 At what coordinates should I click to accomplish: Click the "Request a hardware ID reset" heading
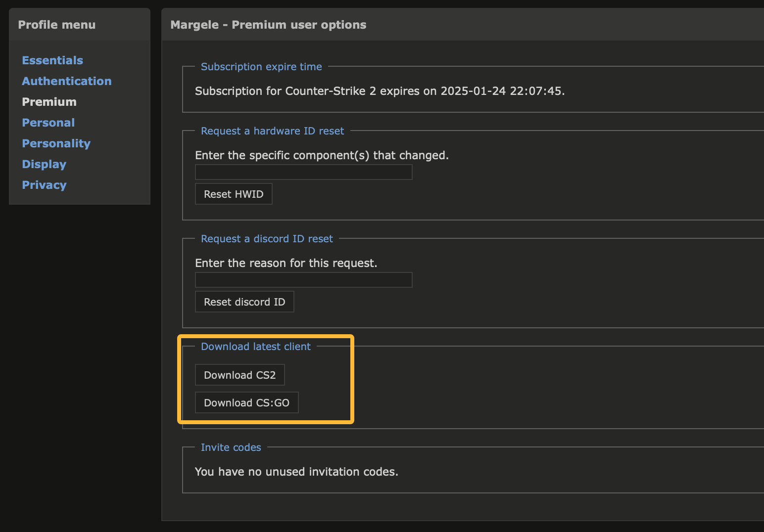272,131
